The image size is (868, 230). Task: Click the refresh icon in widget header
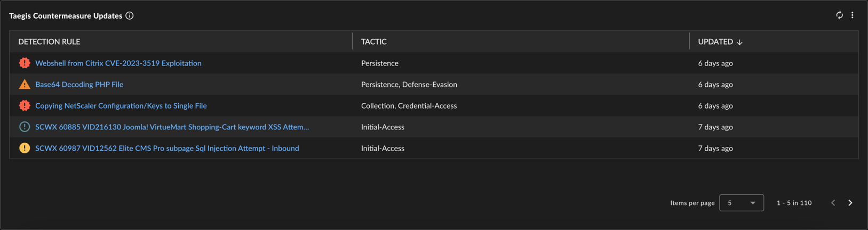click(x=839, y=15)
